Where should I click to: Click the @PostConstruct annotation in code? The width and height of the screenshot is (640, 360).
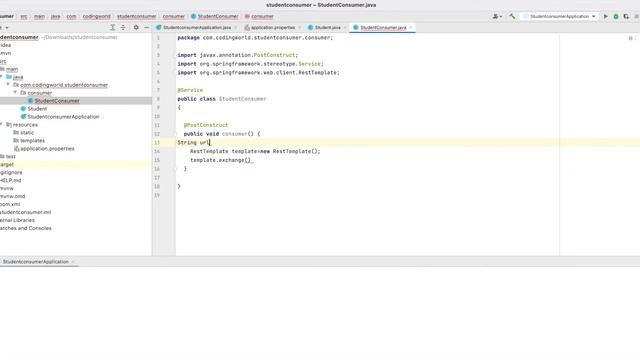point(206,125)
